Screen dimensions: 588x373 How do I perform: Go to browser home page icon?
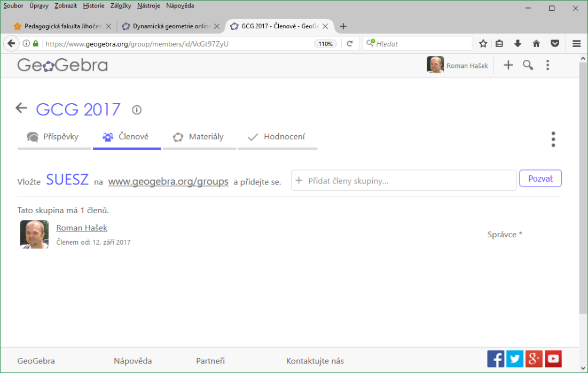pos(536,43)
